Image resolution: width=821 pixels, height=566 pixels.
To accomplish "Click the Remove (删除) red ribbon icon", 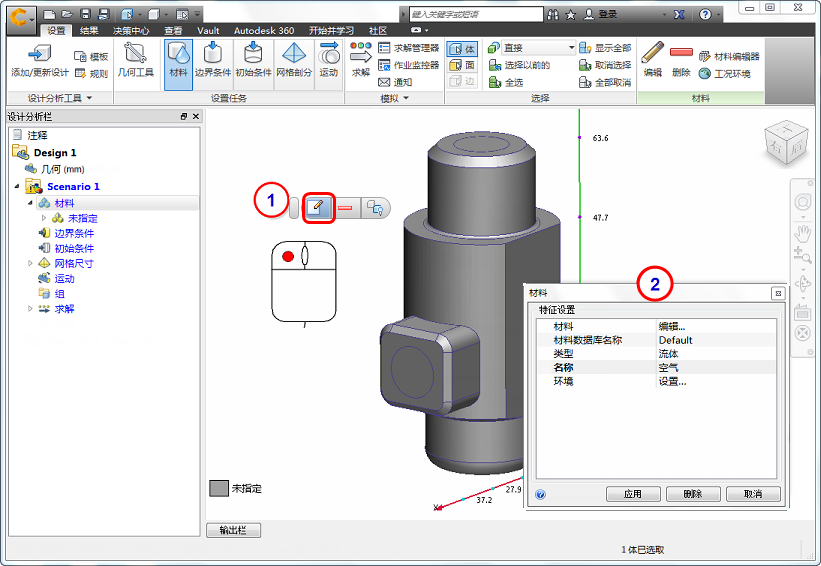I will 681,59.
